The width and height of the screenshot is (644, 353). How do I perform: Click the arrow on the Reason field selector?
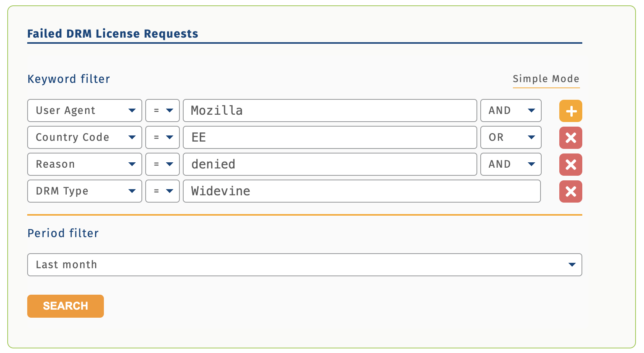132,164
